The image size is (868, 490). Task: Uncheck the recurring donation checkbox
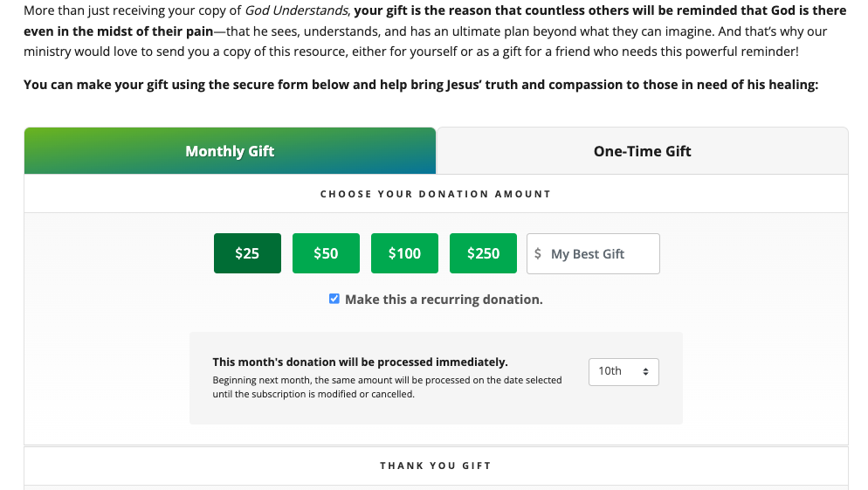334,299
